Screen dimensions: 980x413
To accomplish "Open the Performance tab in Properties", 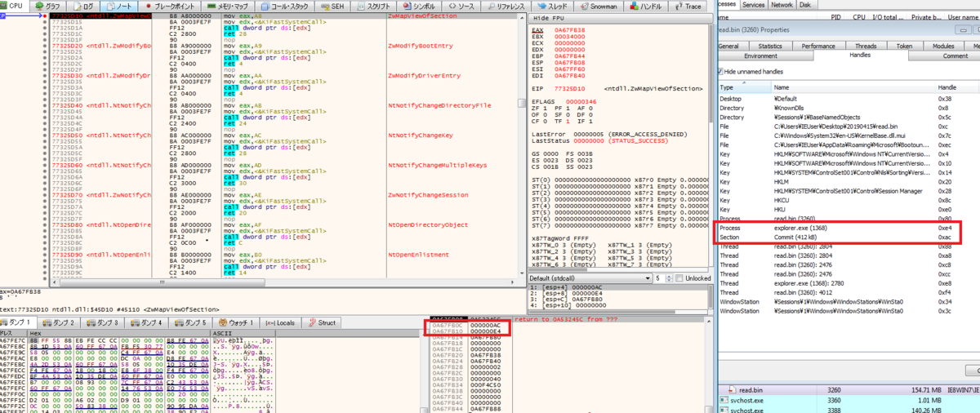I will [818, 47].
